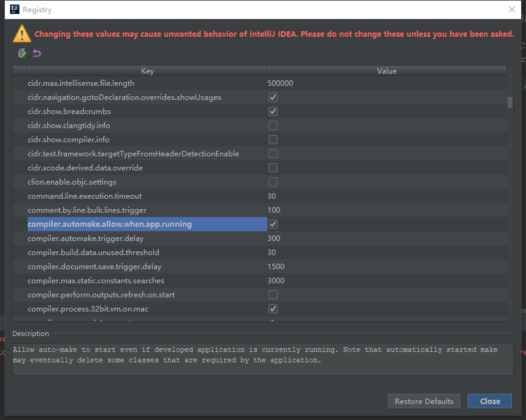Check cidr.test.framework.targetTypeFromHeaderDetectionEnable box
526x420 pixels.
pos(273,154)
